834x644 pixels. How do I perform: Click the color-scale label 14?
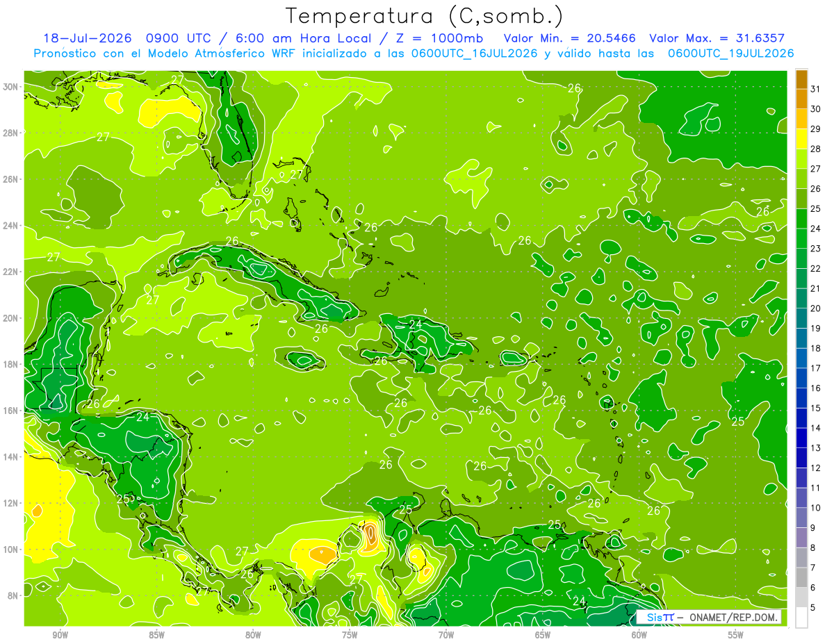pyautogui.click(x=815, y=428)
